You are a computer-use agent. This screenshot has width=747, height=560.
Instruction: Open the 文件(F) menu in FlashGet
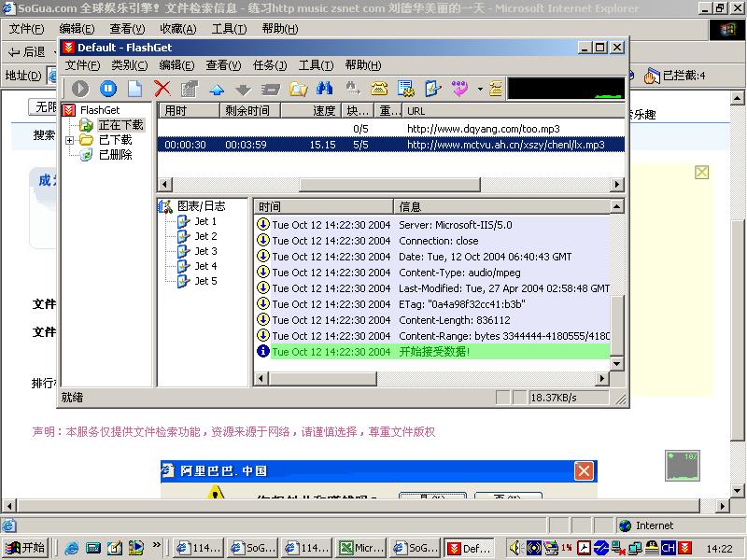point(82,65)
